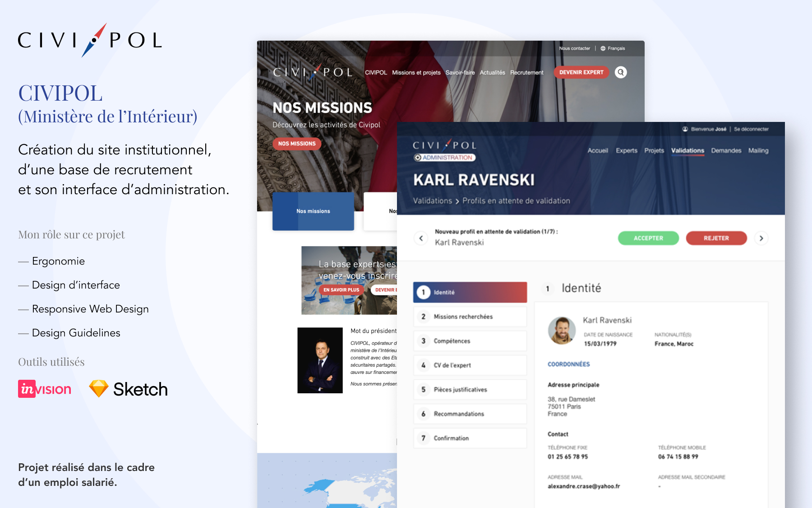812x508 pixels.
Task: Click the user avatar icon beside Bienvenue José
Action: (685, 129)
